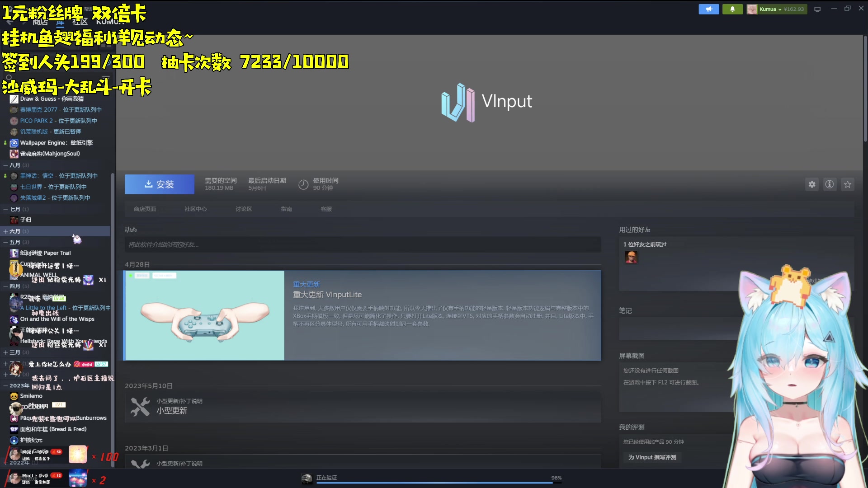This screenshot has height=488, width=868.
Task: Open the 客服 tab
Action: point(326,209)
